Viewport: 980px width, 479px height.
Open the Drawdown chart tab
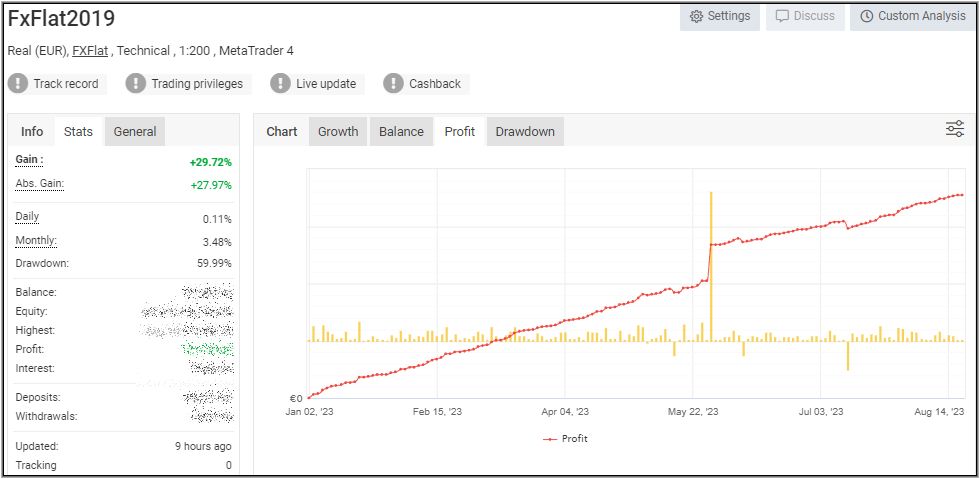(x=525, y=131)
